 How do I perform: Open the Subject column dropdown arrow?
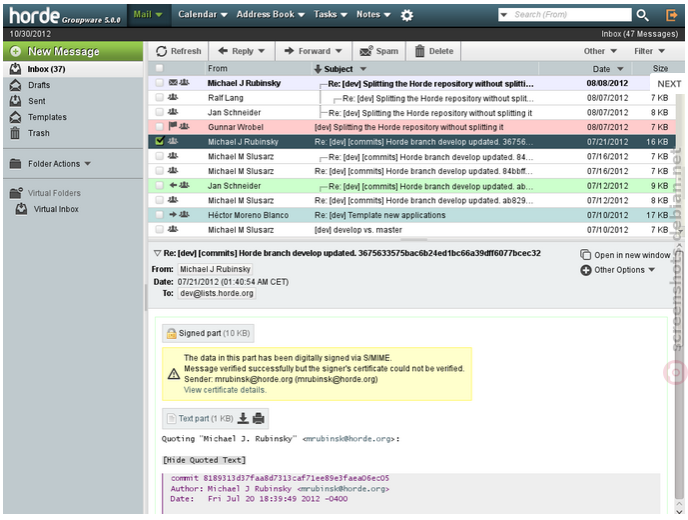tap(363, 69)
